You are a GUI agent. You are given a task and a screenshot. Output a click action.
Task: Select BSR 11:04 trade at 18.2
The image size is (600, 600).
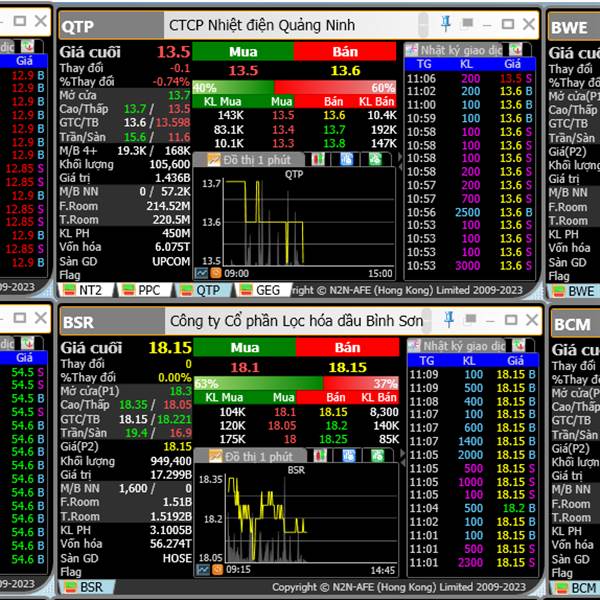[473, 508]
